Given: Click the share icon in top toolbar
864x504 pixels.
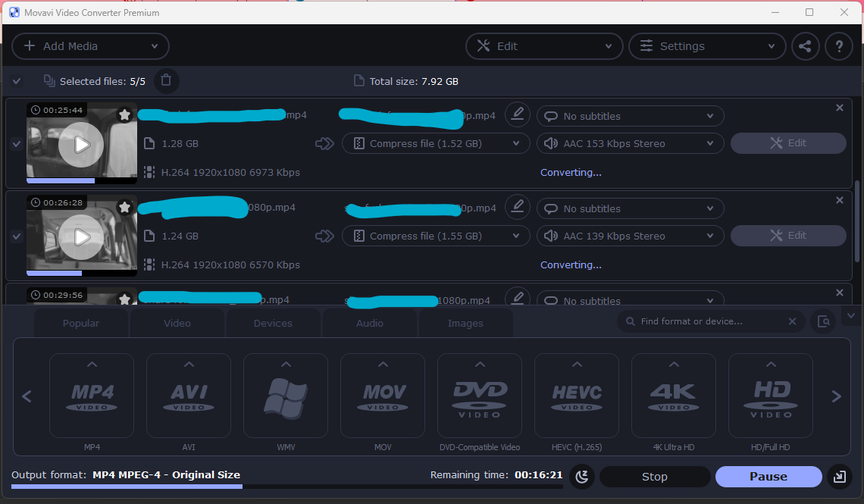Looking at the screenshot, I should pyautogui.click(x=805, y=46).
